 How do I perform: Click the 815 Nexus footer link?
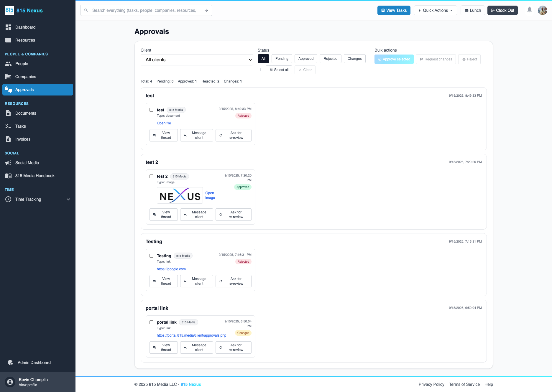[x=191, y=384]
